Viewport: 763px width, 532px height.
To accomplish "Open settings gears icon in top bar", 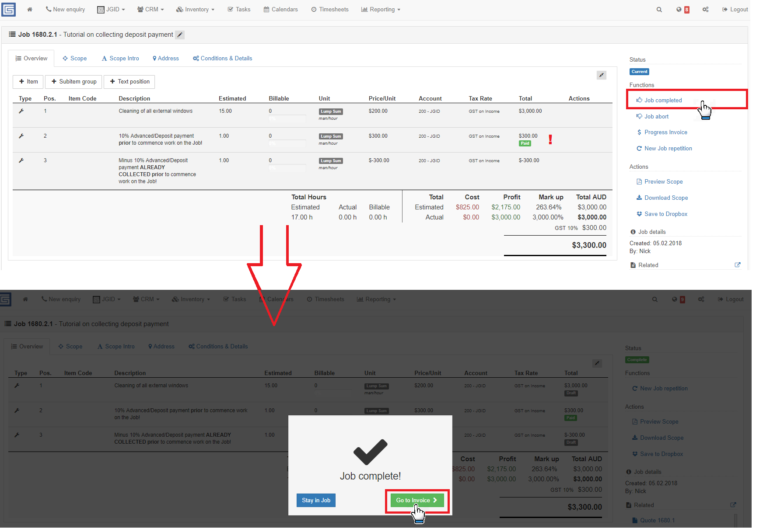I will pyautogui.click(x=705, y=9).
